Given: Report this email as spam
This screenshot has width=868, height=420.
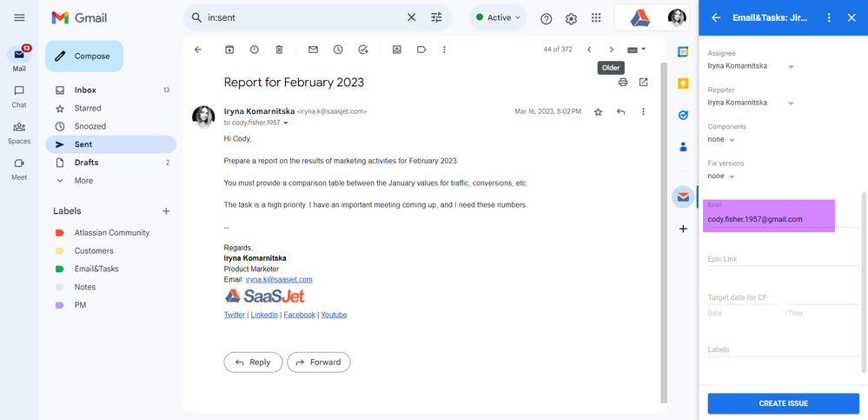Looking at the screenshot, I should pos(254,50).
